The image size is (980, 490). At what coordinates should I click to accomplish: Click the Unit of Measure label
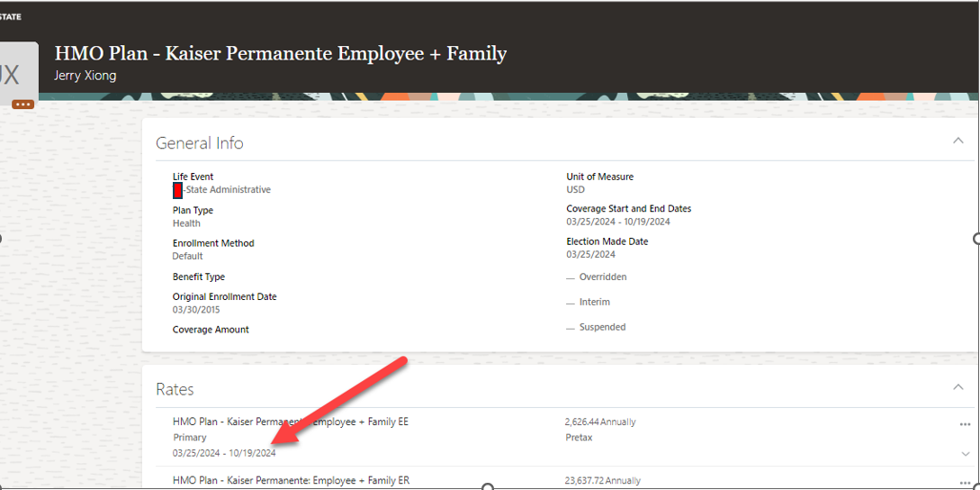point(600,177)
